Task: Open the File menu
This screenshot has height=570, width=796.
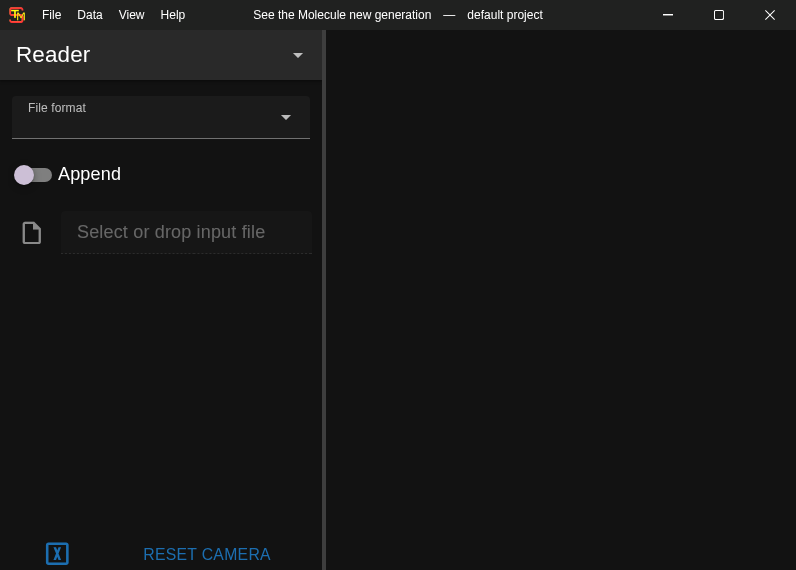Action: point(51,15)
